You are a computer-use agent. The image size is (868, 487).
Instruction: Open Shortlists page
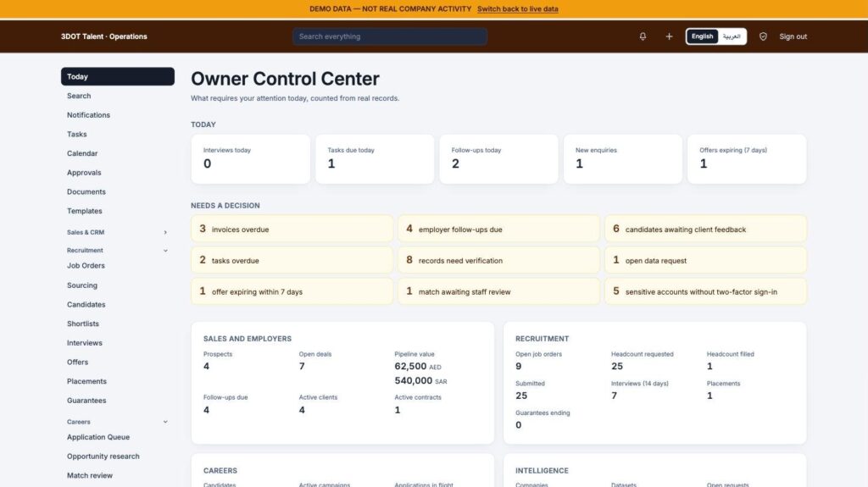tap(117, 324)
